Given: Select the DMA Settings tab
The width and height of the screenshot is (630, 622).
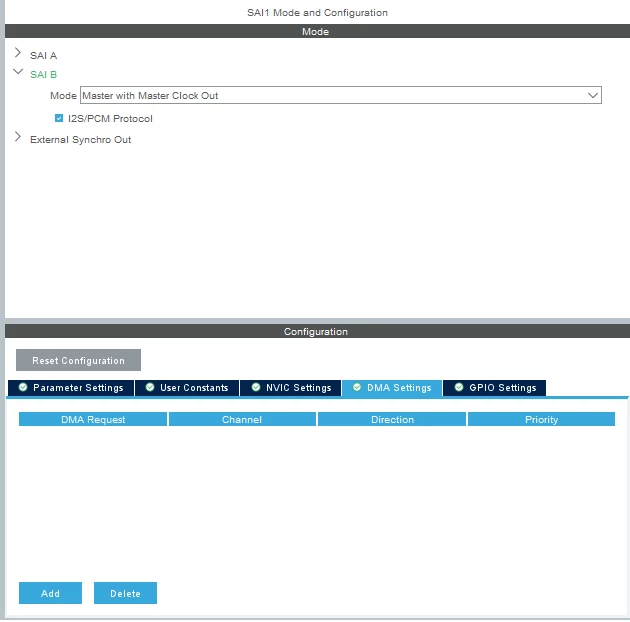Looking at the screenshot, I should (x=392, y=388).
